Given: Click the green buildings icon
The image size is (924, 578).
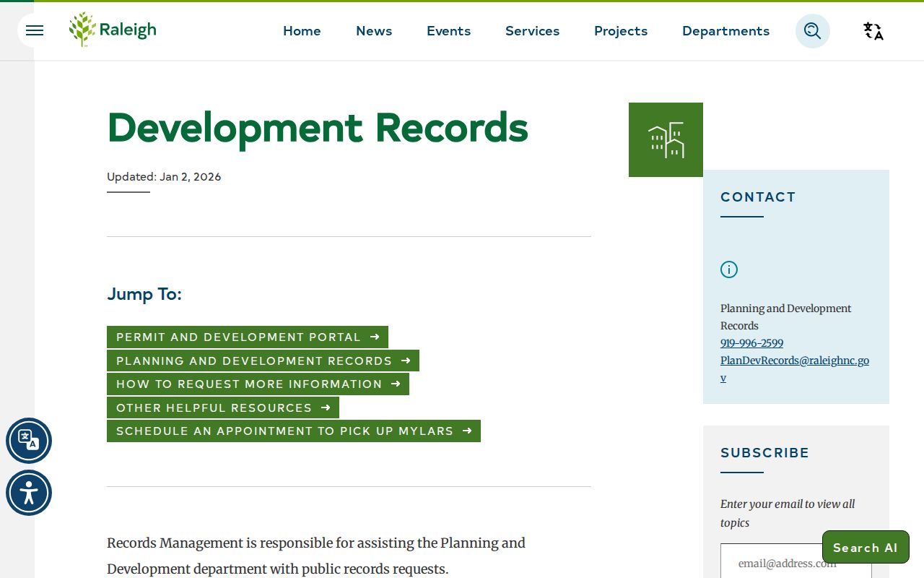Looking at the screenshot, I should coord(666,139).
